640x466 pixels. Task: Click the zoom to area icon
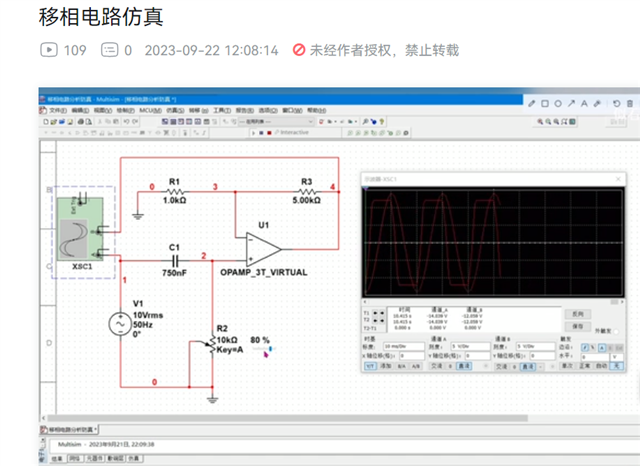pyautogui.click(x=556, y=122)
